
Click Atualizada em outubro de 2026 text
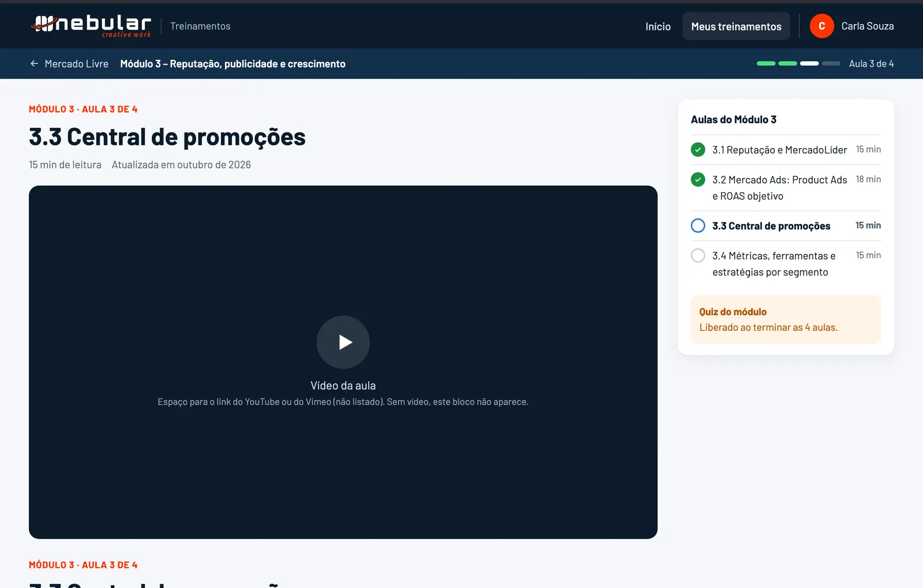click(x=181, y=165)
